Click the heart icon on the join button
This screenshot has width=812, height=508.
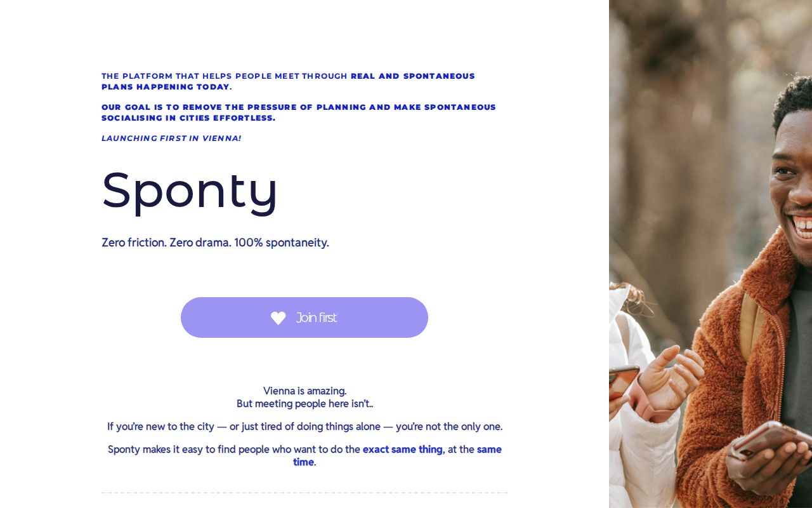pos(278,318)
